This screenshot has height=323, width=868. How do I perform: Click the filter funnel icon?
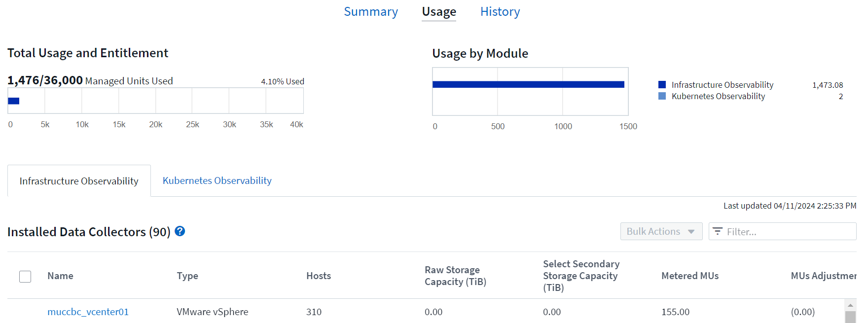718,231
